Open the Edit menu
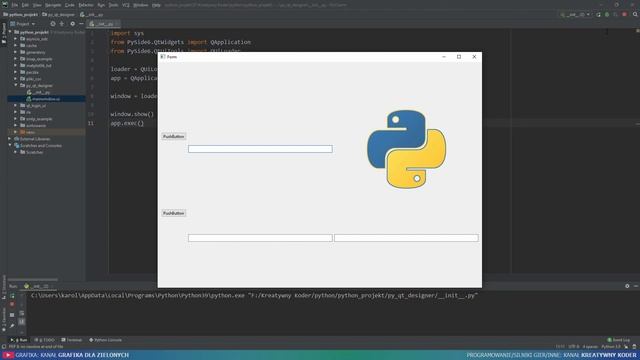This screenshot has width=640, height=360. pyautogui.click(x=25, y=5)
